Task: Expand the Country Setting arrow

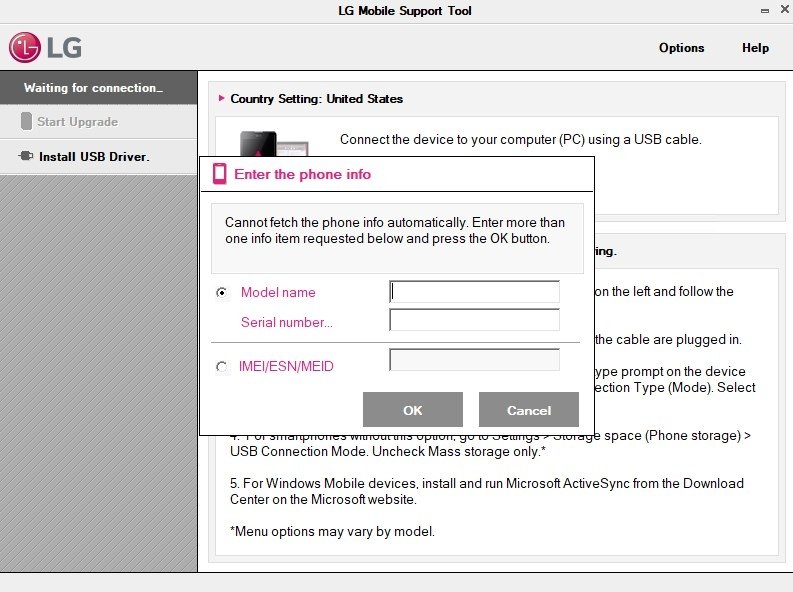Action: (x=221, y=98)
